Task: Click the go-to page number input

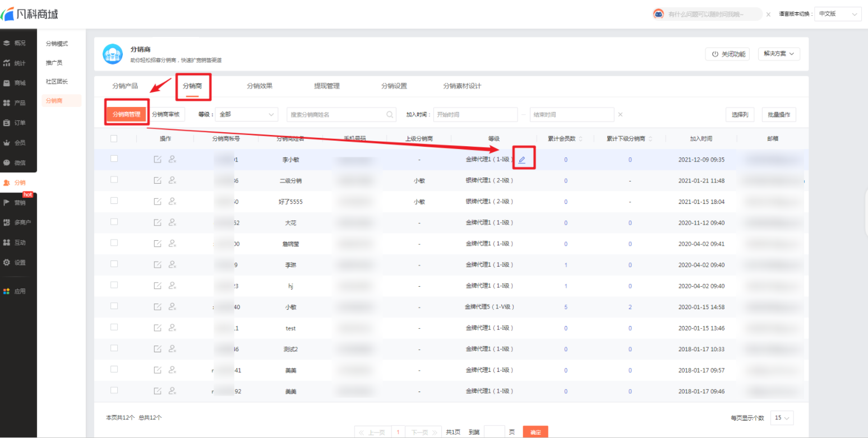Action: coord(494,432)
